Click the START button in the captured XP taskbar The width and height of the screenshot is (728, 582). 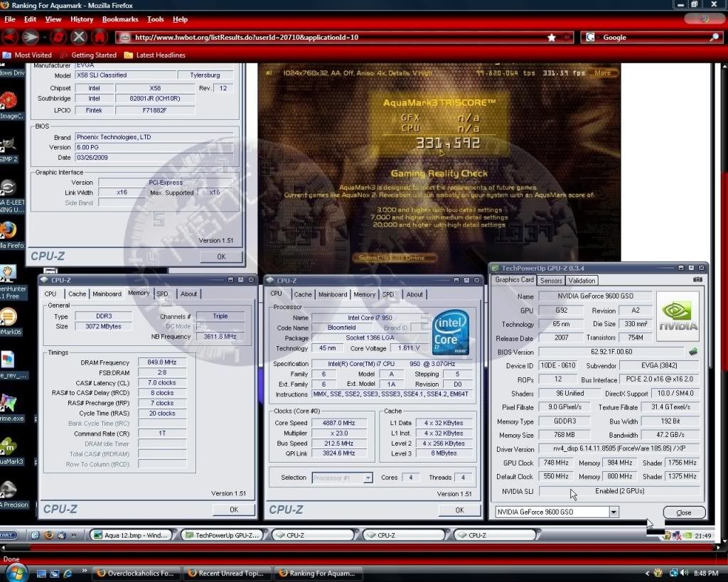9,535
